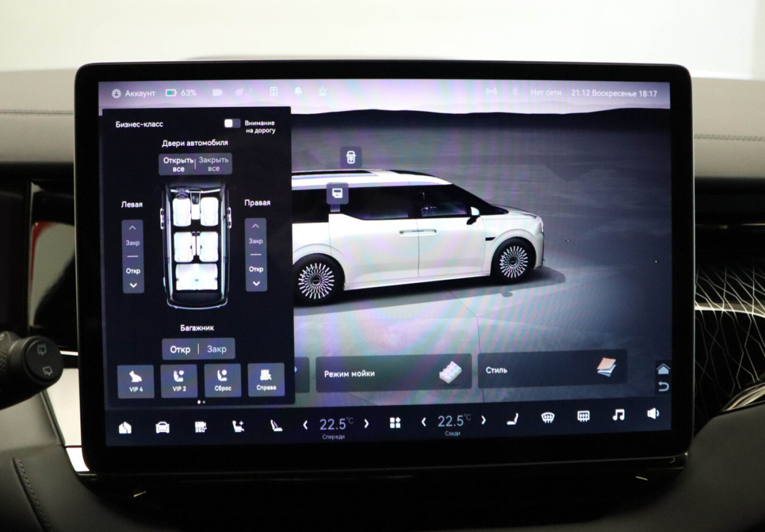Close the trunk with "Закр" button
This screenshot has width=765, height=532.
tap(216, 349)
